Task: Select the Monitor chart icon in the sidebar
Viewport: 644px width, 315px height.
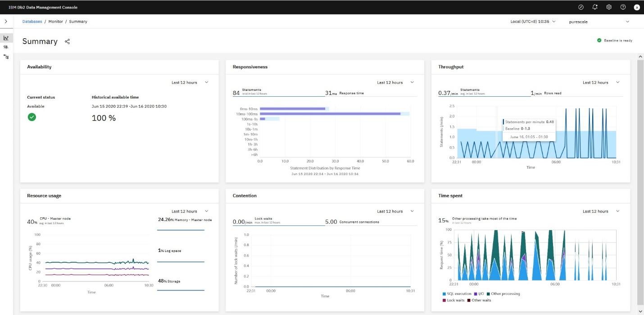Action: [x=6, y=38]
